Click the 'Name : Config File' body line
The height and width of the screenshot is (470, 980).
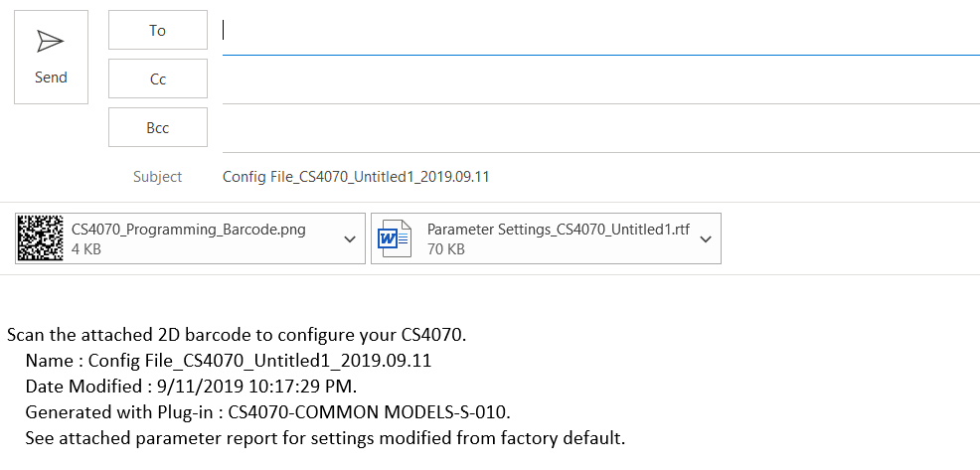[x=229, y=360]
